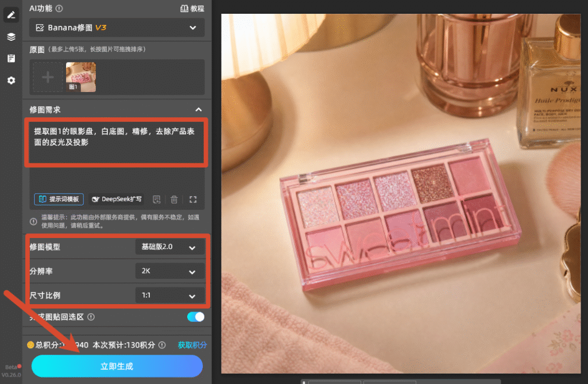
Task: Click the 立即生成 button
Action: [117, 366]
